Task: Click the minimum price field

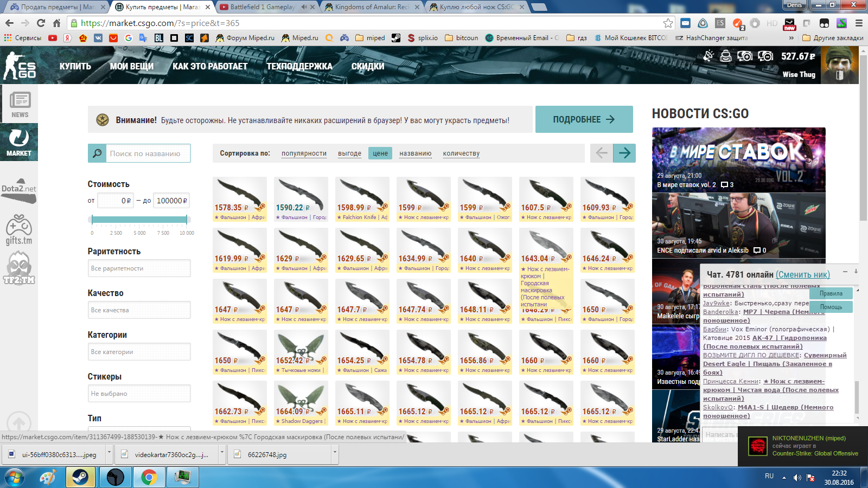Action: point(115,201)
